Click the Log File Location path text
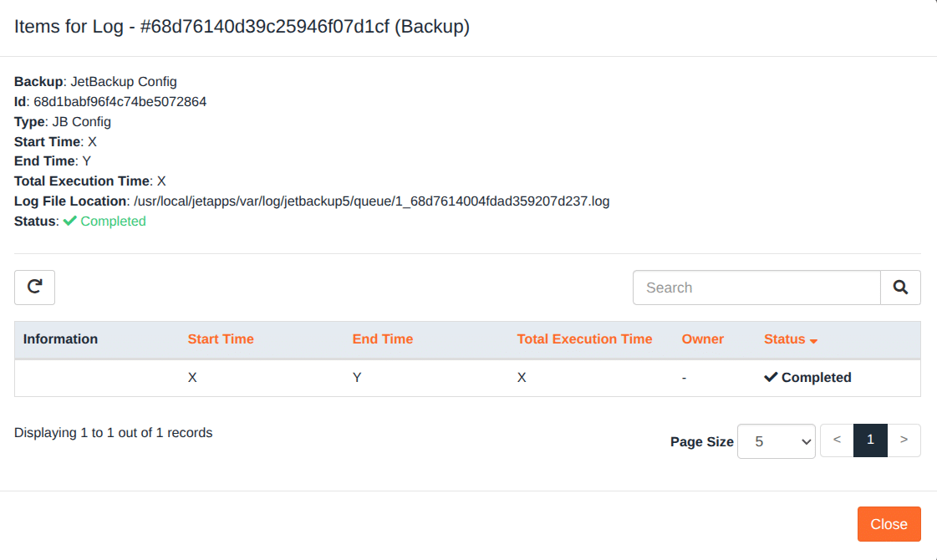Screen dimensions: 937x560 point(371,201)
